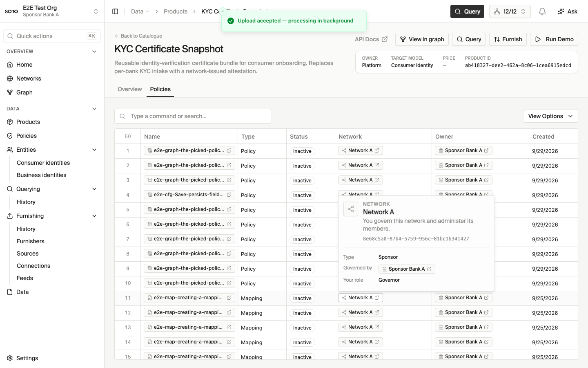Click Network A chip in row 11
Screen dimensions: 588x368
tap(361, 298)
